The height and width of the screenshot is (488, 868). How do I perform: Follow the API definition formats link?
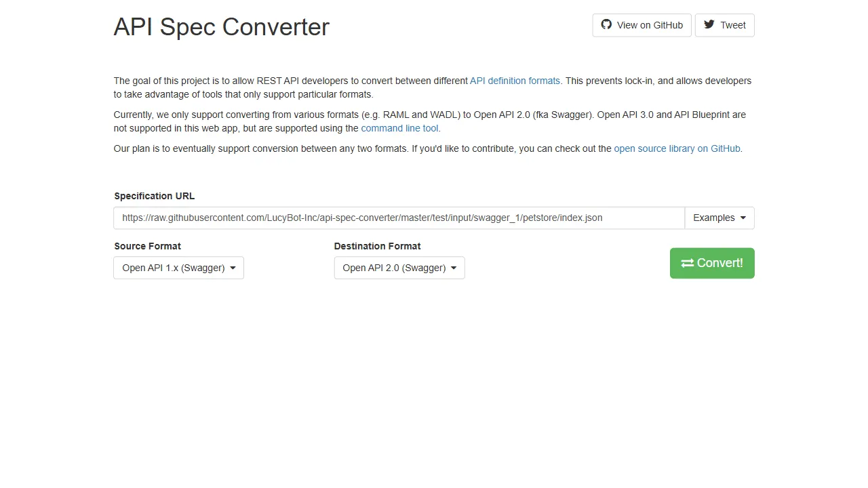(515, 81)
